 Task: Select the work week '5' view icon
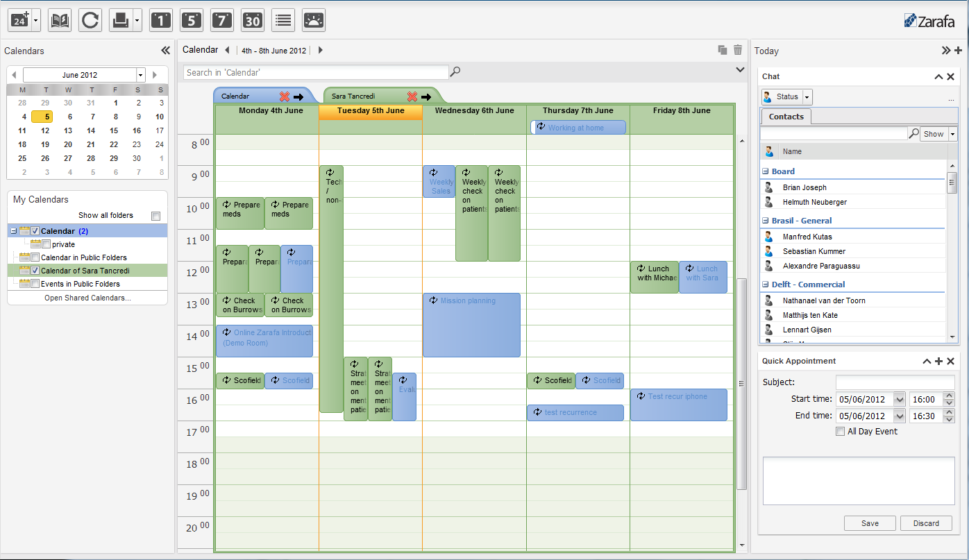click(191, 19)
